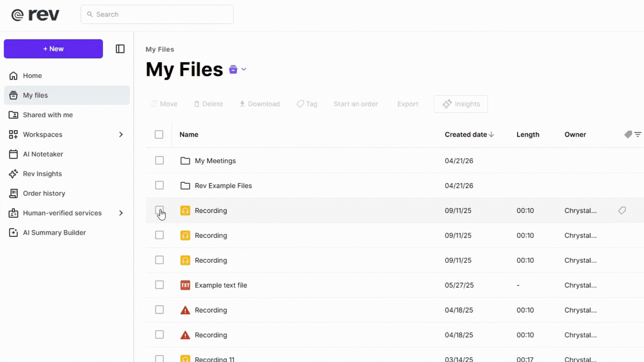The width and height of the screenshot is (644, 362).
Task: Open Order history in sidebar
Action: (67, 193)
